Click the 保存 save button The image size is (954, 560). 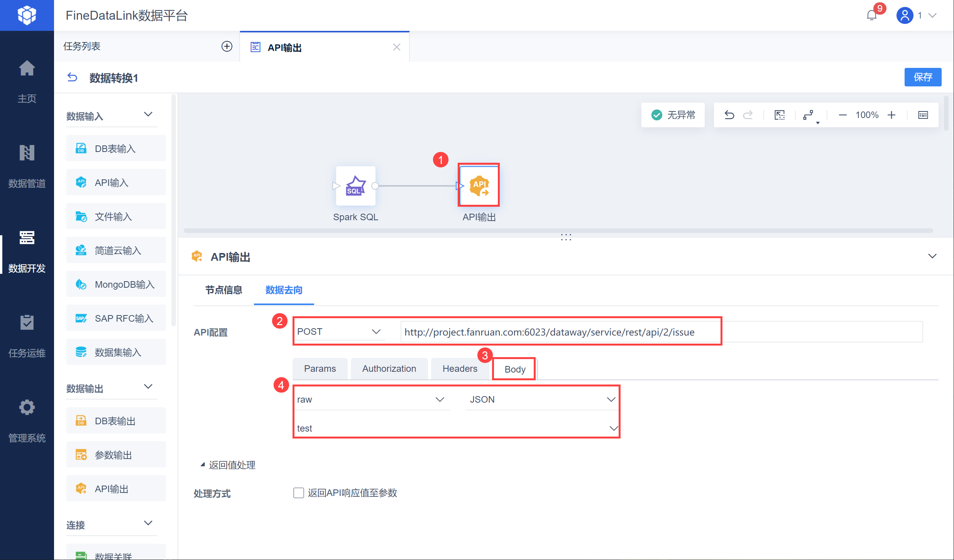pos(923,77)
